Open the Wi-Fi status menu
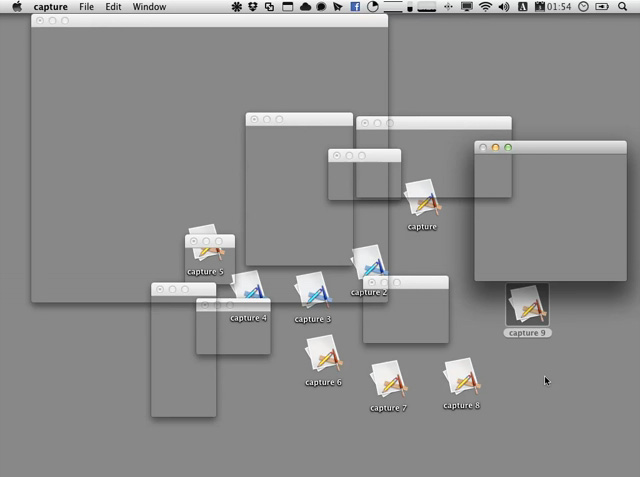 [485, 7]
